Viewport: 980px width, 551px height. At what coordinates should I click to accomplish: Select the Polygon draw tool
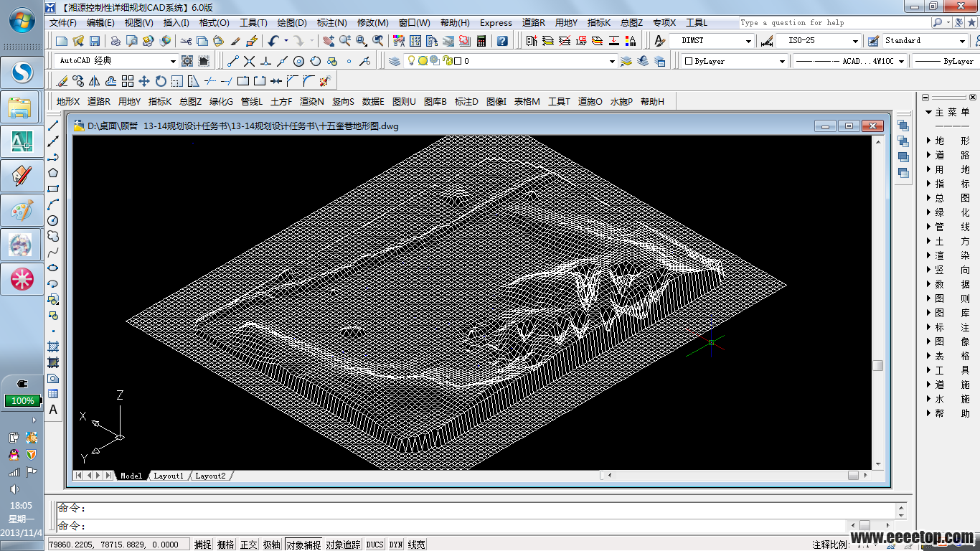[x=53, y=173]
